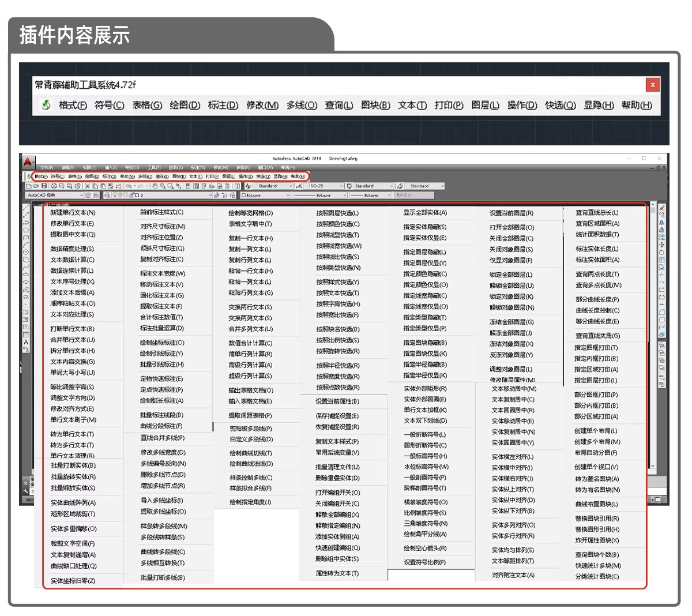This screenshot has height=616, width=692.
Task: Open 显隐(H) menu in the large banner
Action: coord(599,105)
